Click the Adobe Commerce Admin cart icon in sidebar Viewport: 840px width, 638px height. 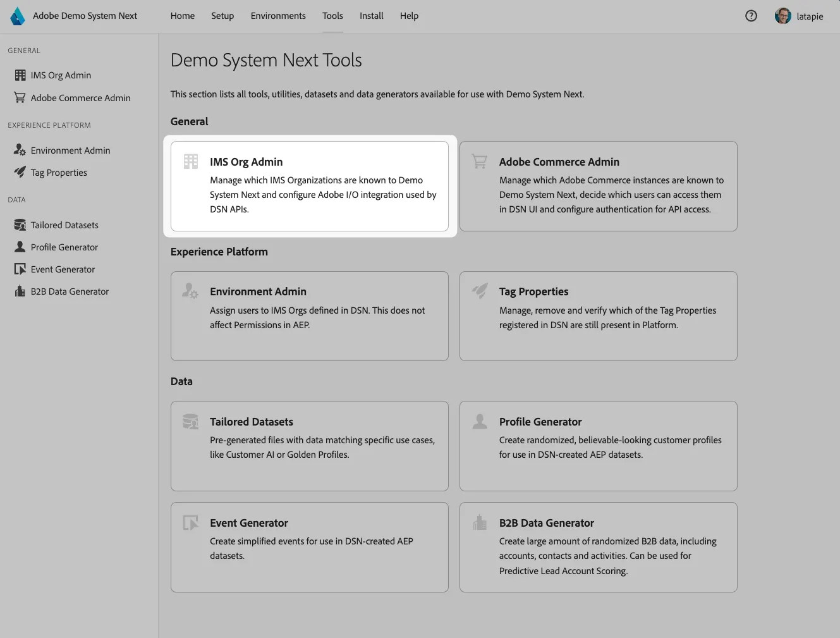click(x=20, y=97)
